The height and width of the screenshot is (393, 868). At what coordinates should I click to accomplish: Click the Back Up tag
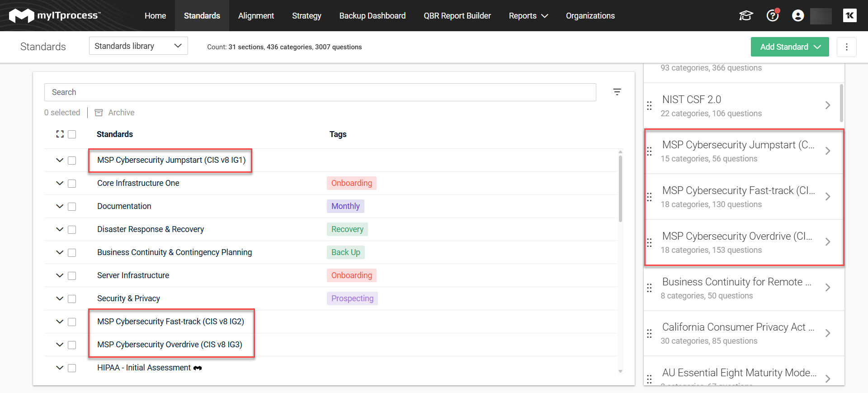click(x=346, y=252)
